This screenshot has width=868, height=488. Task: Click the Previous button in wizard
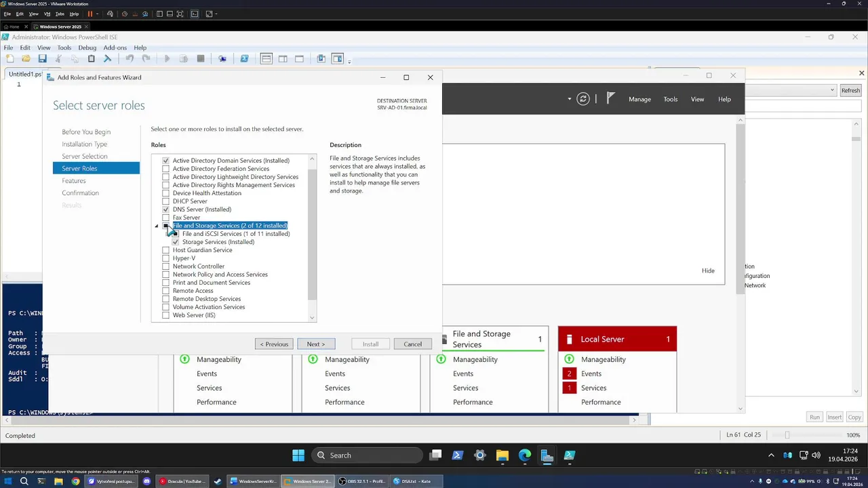(274, 344)
